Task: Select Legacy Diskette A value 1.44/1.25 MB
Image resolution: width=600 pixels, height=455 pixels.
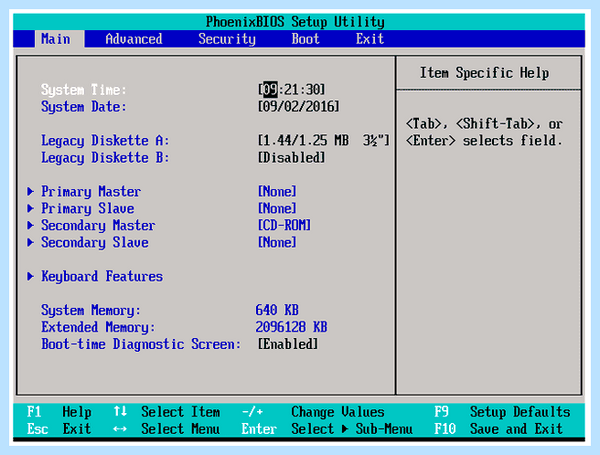Action: pos(324,140)
